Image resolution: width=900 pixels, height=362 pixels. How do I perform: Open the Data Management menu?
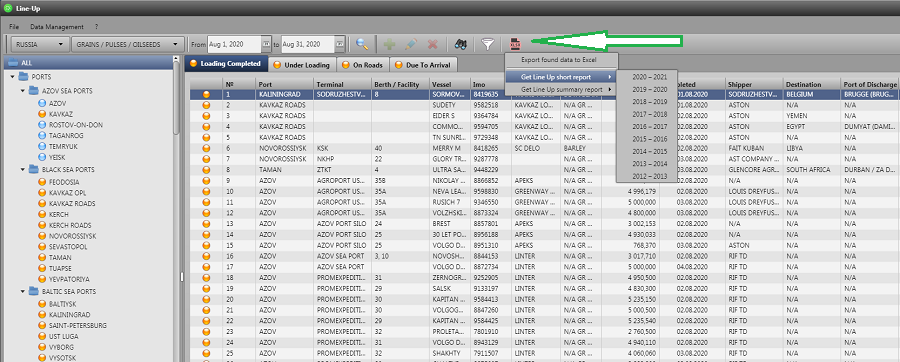tap(57, 27)
